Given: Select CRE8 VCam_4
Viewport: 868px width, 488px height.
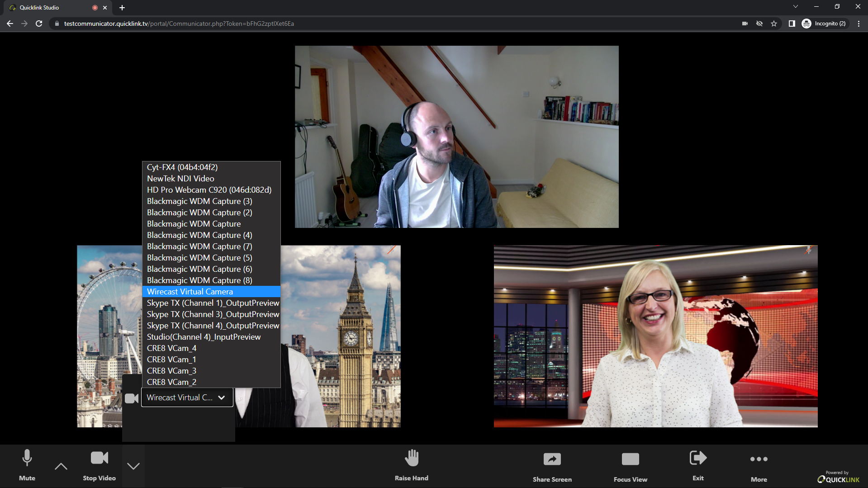Looking at the screenshot, I should point(212,348).
